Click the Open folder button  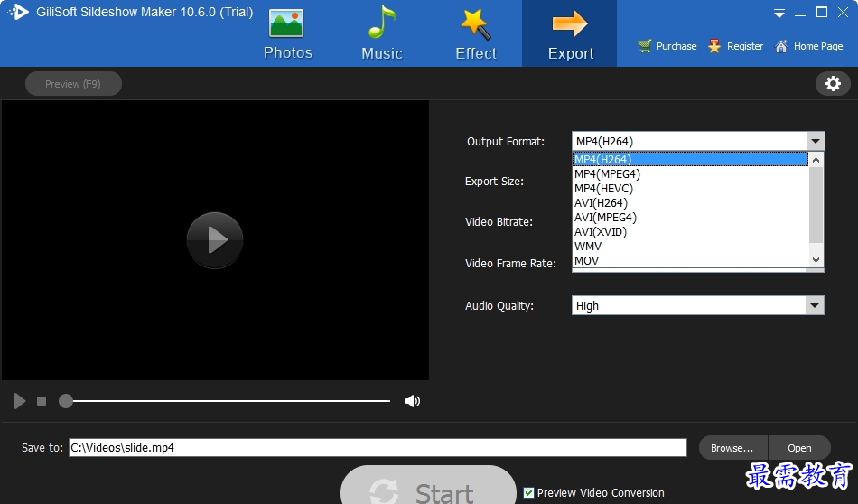coord(799,448)
